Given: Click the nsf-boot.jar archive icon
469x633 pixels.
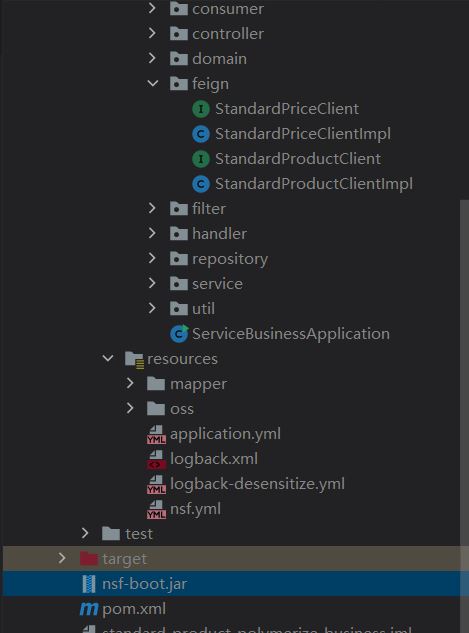Looking at the screenshot, I should 89,584.
